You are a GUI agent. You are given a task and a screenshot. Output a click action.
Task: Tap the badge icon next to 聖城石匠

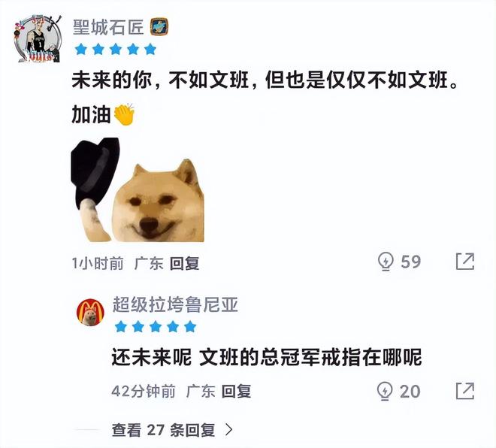(159, 27)
